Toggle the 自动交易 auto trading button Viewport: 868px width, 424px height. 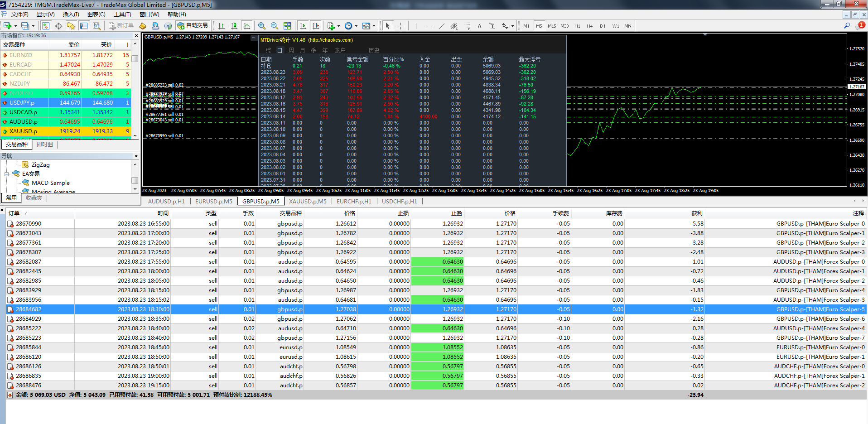pos(193,26)
